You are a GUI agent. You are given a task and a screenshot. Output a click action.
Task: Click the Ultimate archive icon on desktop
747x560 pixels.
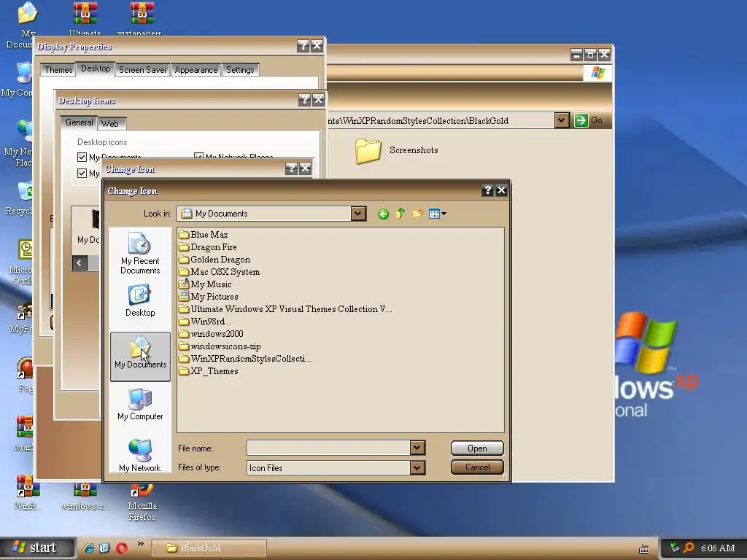click(85, 17)
